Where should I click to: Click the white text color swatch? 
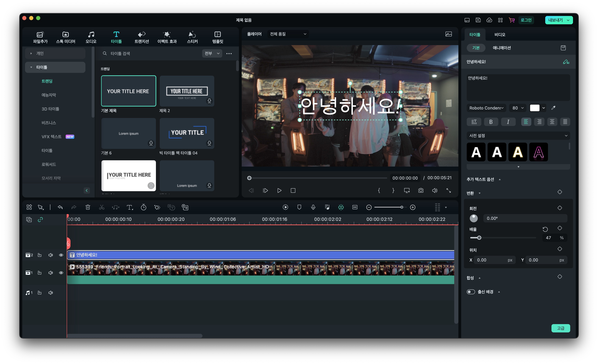pos(534,108)
